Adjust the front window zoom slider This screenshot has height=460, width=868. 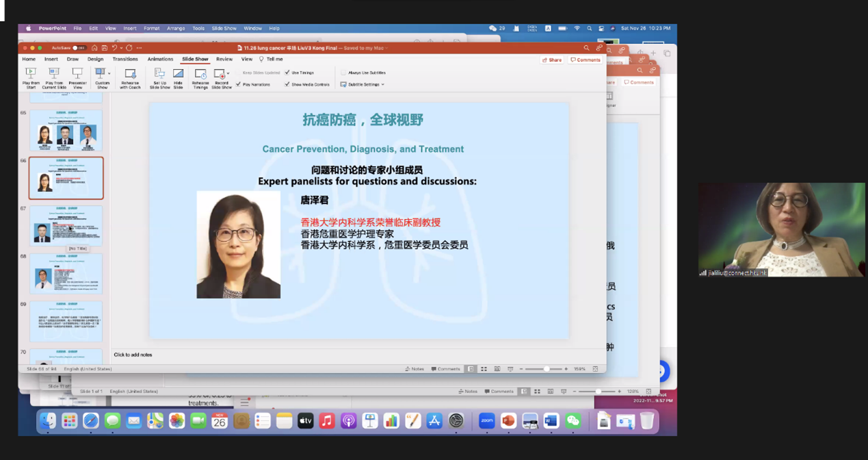pos(546,369)
